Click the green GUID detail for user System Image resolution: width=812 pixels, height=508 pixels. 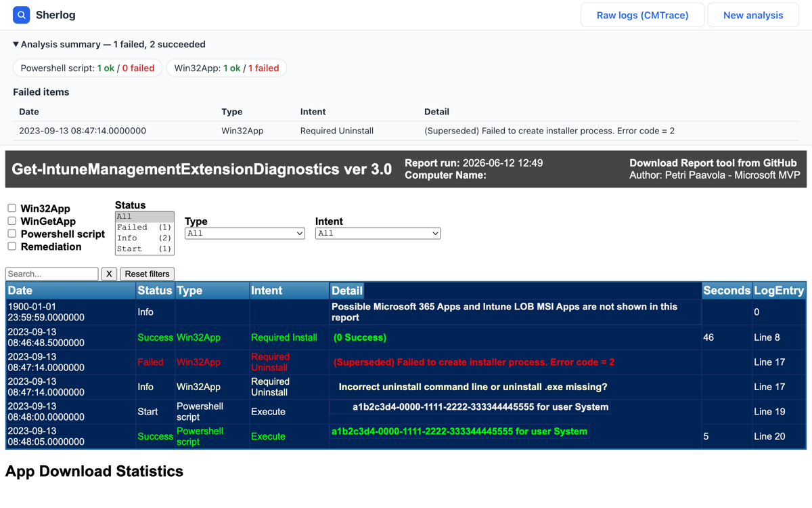pyautogui.click(x=459, y=431)
